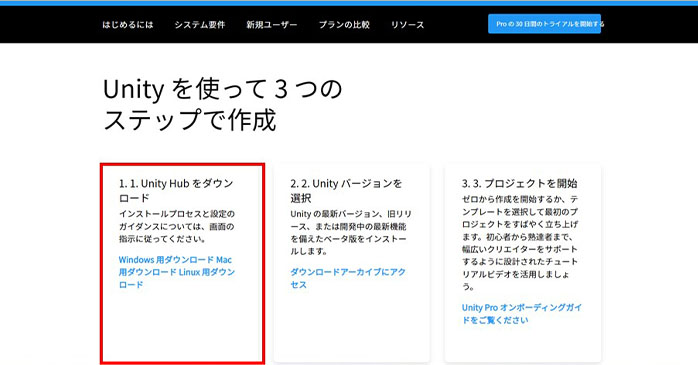The height and width of the screenshot is (365, 698).
Task: Open the システム要件 nav item
Action: click(200, 25)
